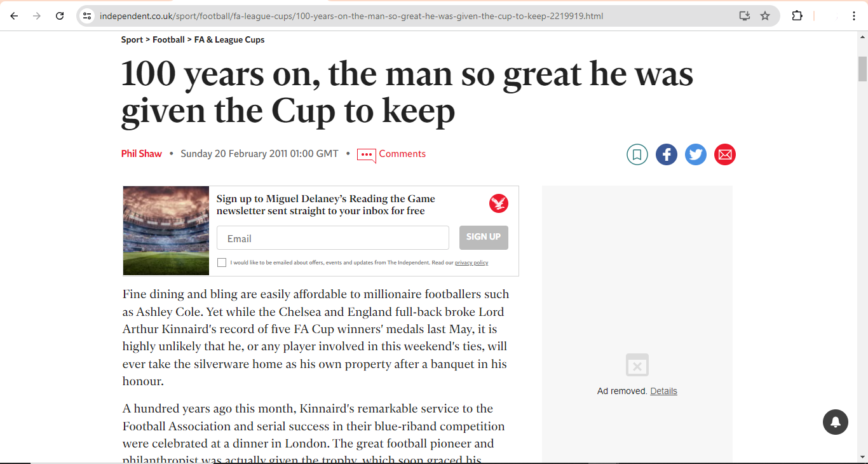Viewport: 868px width, 464px height.
Task: Share the article by email icon
Action: (725, 154)
